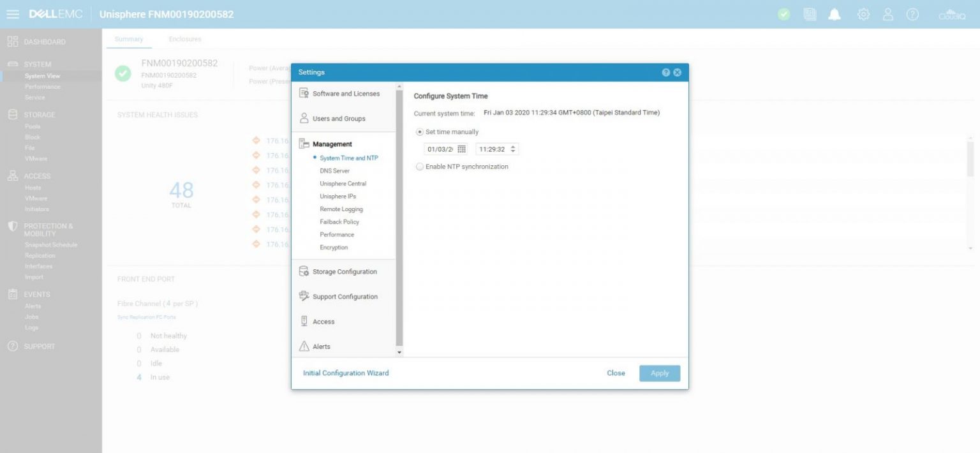Open the alerts bell in the header
Viewport: 980px width, 453px height.
coord(835,14)
